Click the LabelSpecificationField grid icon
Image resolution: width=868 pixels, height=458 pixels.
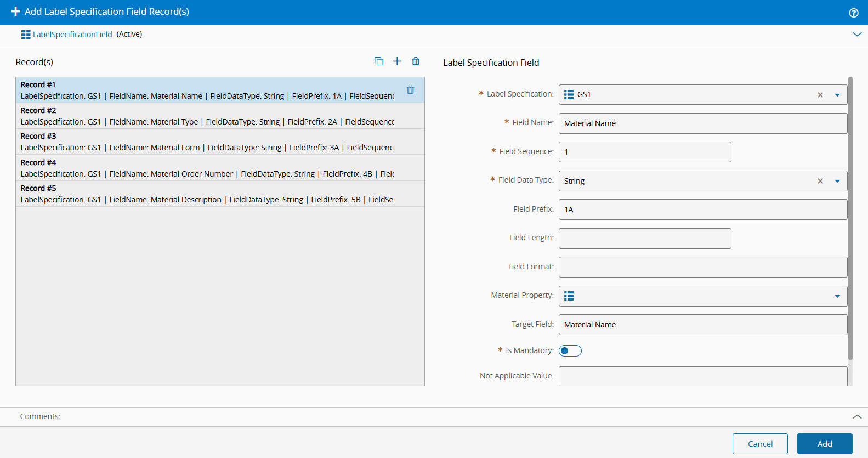(26, 35)
